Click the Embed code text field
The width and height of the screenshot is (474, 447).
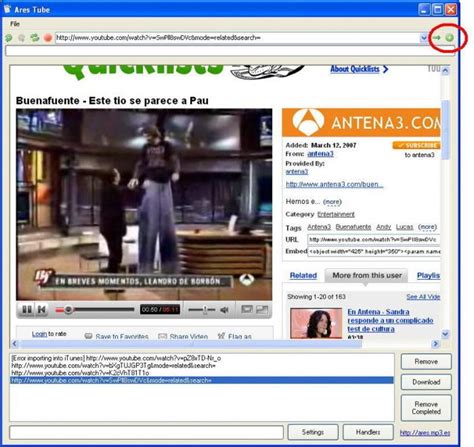tap(374, 252)
